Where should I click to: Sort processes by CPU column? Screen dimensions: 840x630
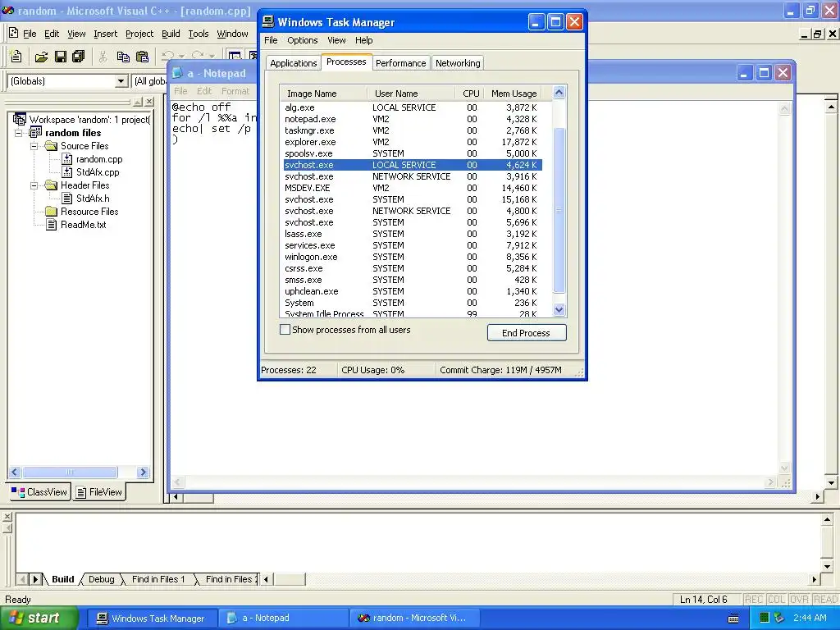tap(471, 94)
